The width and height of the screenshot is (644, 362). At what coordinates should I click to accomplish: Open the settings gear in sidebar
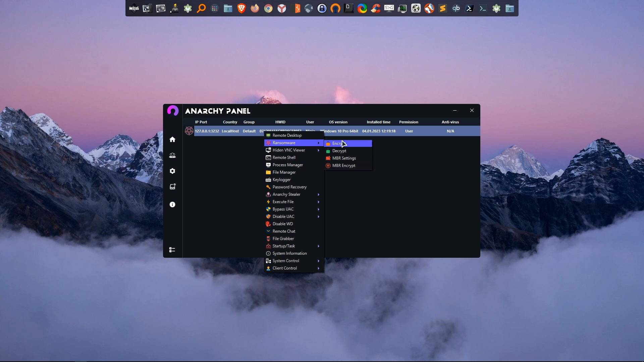[172, 171]
